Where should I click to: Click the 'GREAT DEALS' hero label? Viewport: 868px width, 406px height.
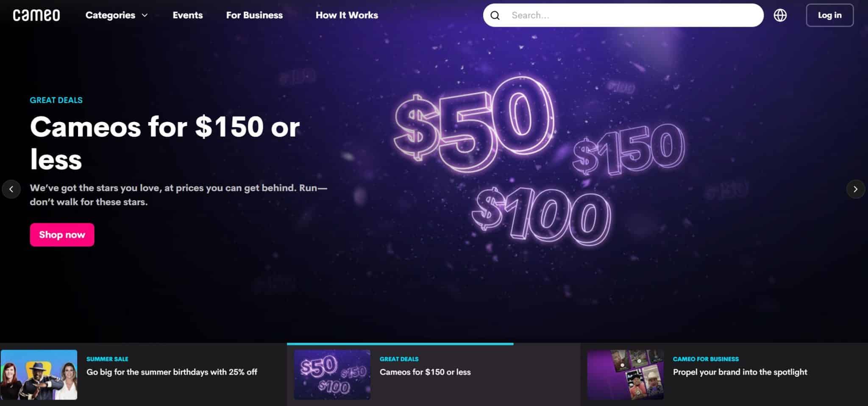tap(56, 100)
